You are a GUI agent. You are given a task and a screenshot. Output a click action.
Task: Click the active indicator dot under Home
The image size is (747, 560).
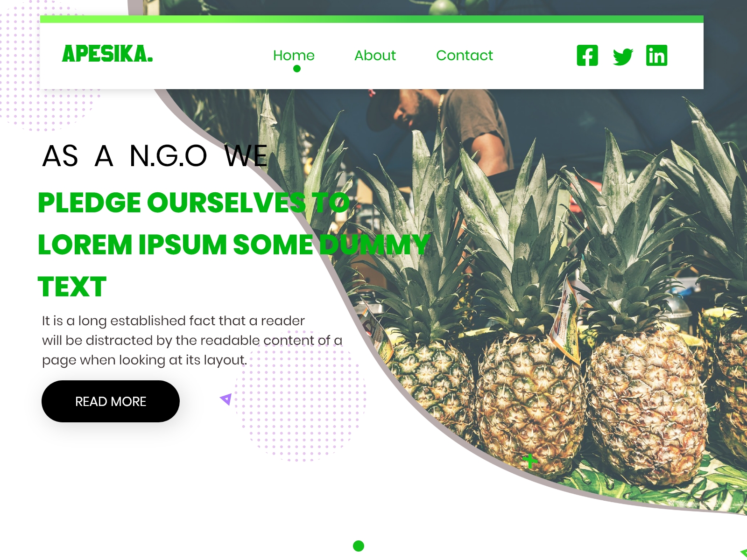click(297, 69)
